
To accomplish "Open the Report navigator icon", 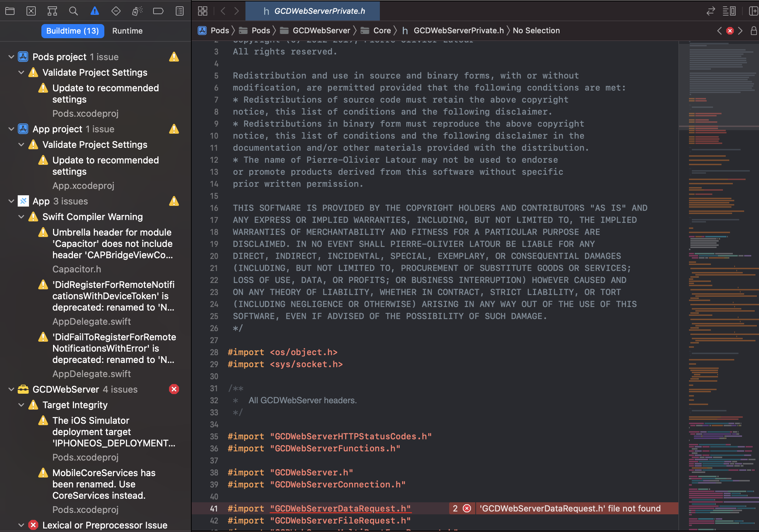I will click(180, 11).
